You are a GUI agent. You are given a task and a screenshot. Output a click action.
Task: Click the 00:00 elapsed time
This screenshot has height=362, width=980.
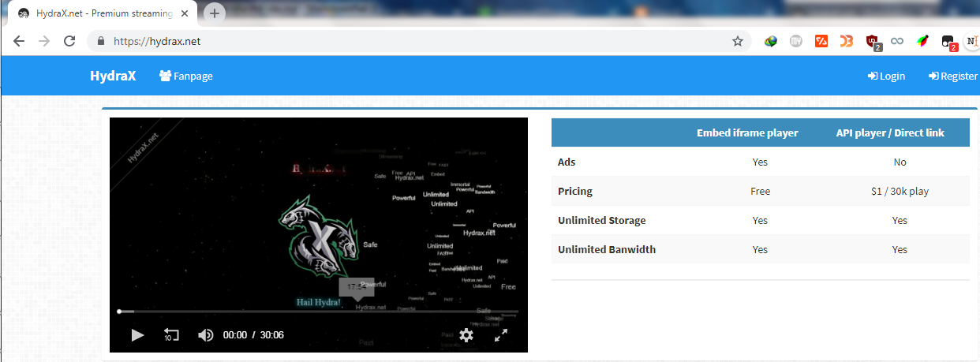tap(235, 335)
